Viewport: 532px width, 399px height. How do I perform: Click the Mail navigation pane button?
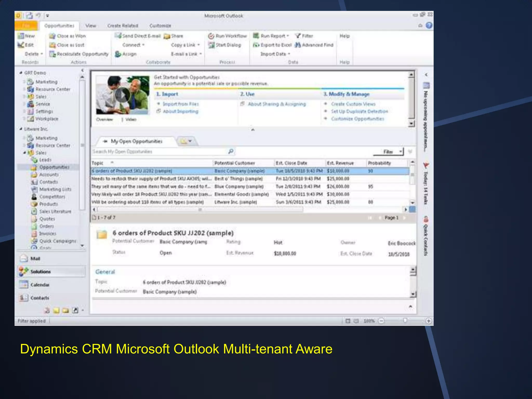pos(51,258)
